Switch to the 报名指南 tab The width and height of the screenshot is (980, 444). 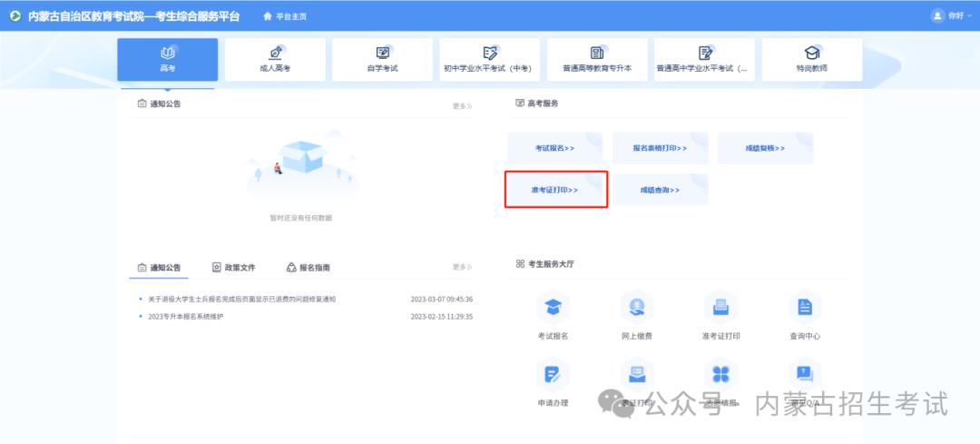[x=309, y=267]
